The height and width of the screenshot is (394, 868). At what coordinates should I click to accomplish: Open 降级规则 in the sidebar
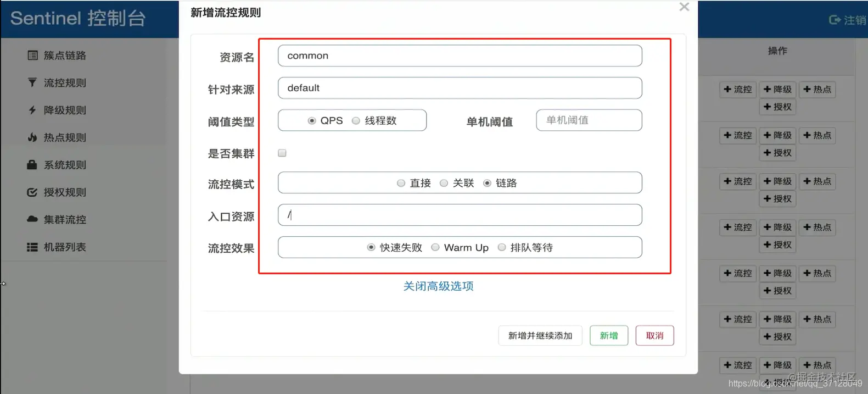click(x=65, y=110)
